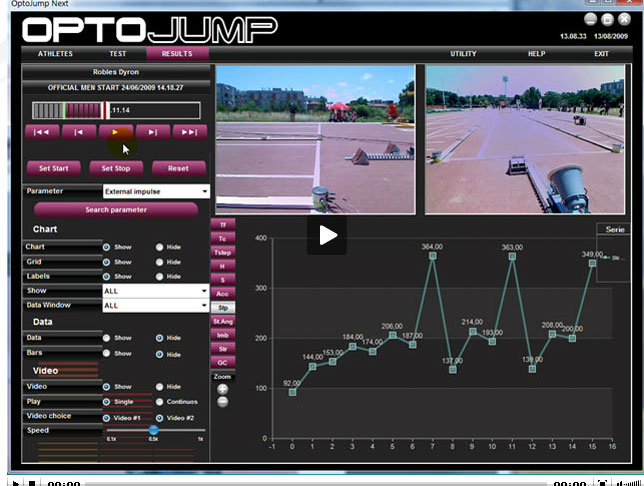
Task: Select the St.Ang parameter button
Action: click(223, 321)
